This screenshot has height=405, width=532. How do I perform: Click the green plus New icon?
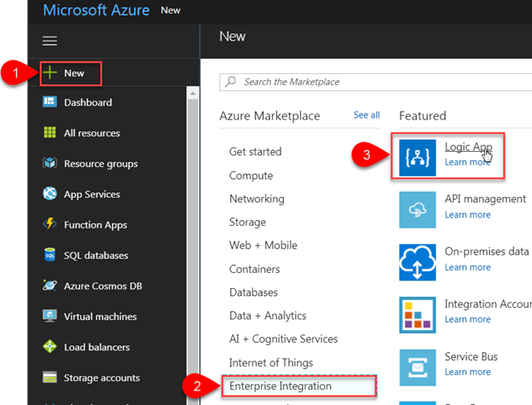(50, 73)
